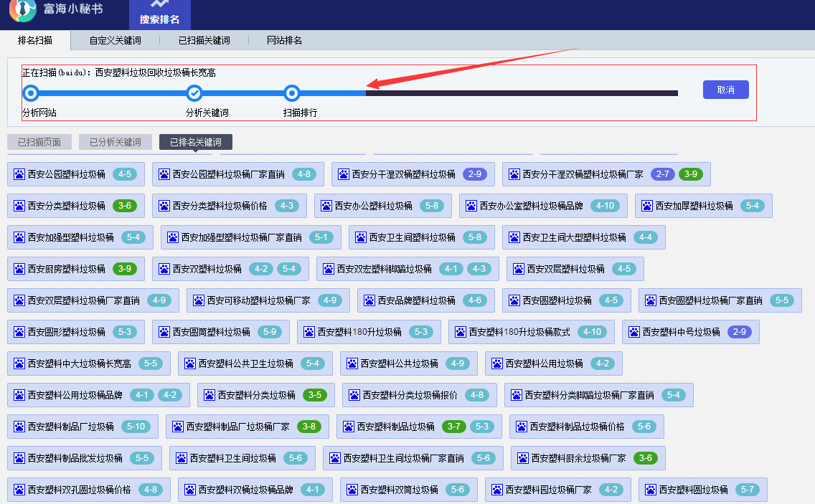Click the 扫描排行 progress step marker

coord(291,92)
